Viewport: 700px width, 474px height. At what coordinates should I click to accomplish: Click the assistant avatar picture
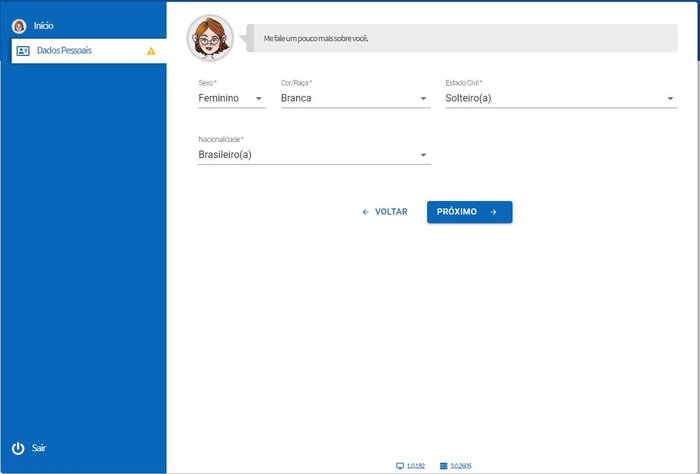click(210, 38)
